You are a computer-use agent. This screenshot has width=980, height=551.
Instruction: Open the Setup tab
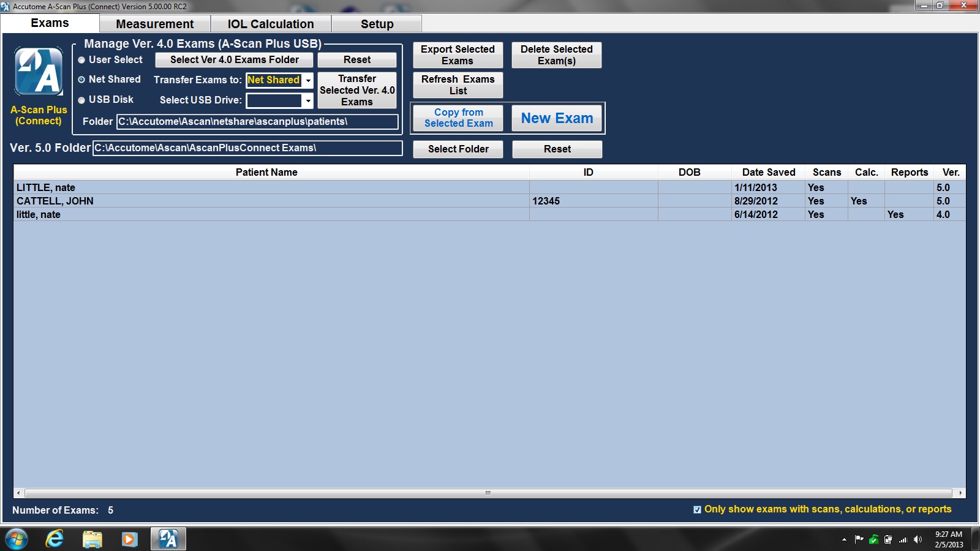click(x=377, y=24)
